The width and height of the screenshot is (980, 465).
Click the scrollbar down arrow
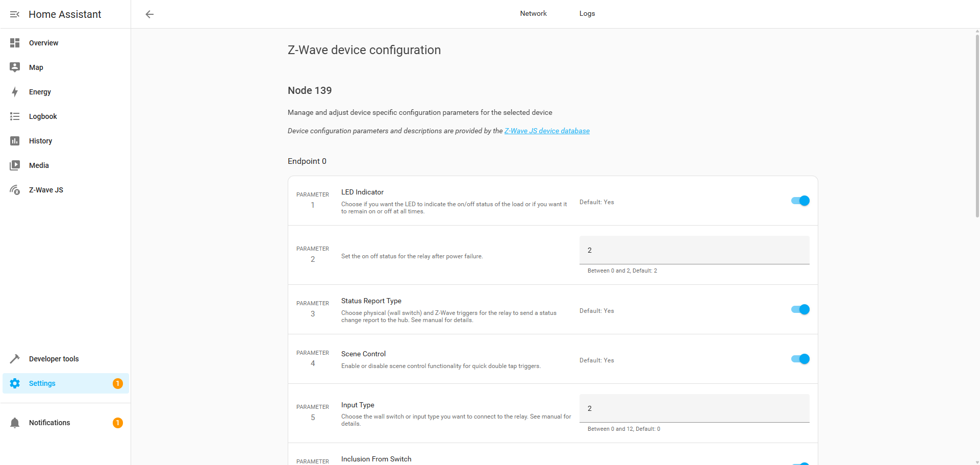coord(977,462)
